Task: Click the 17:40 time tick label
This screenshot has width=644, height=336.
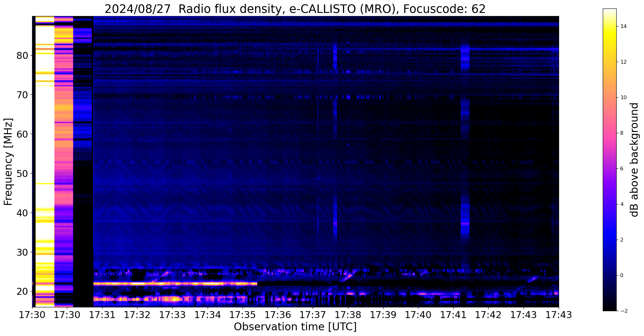Action: point(418,315)
